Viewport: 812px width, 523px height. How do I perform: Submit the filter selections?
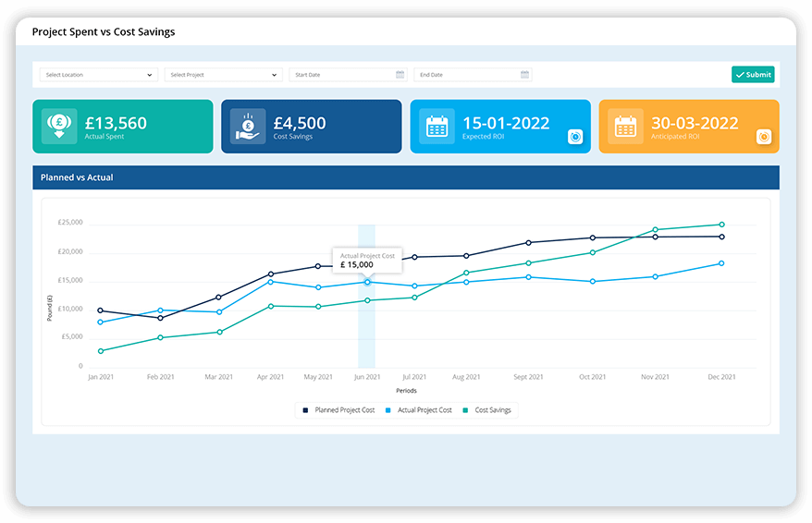(753, 75)
